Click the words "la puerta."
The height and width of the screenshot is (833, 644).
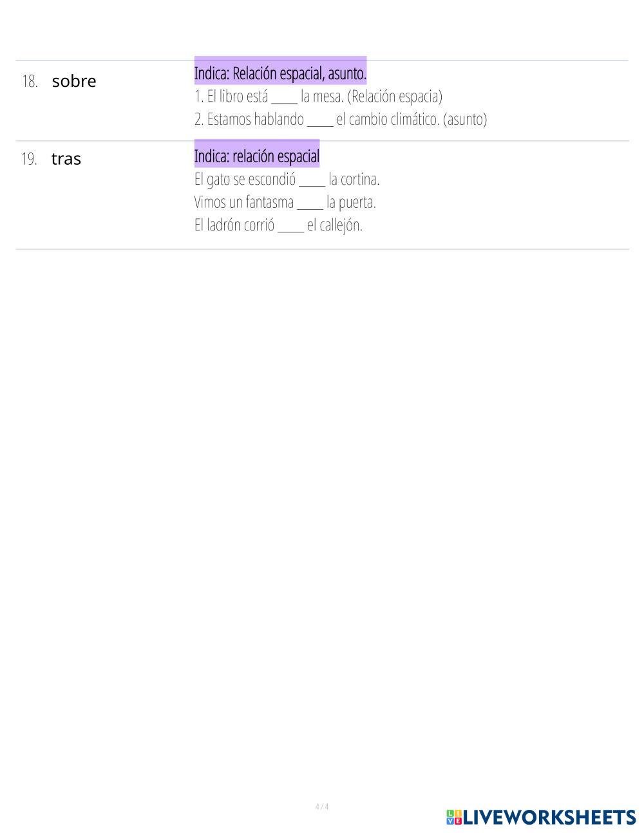tap(351, 203)
